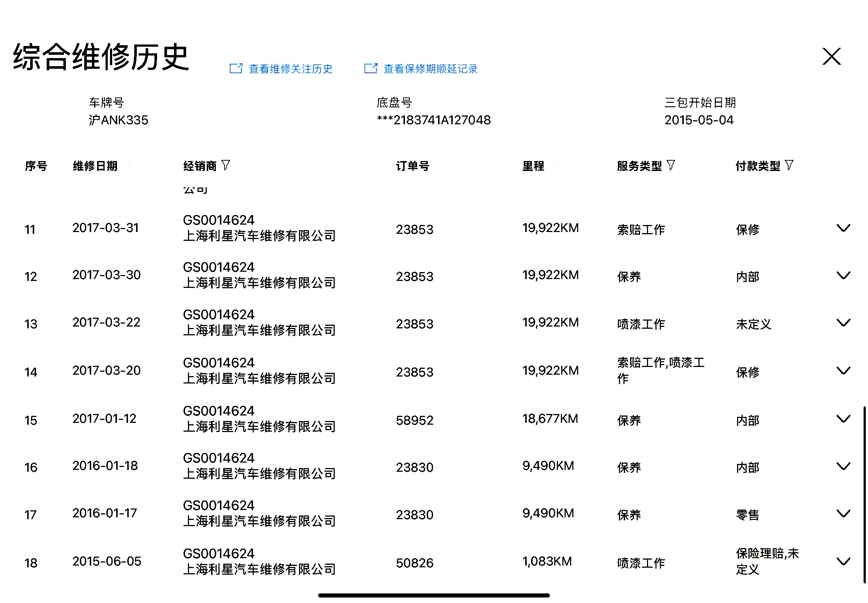Expand row 12 dated 2017-03-30
The image size is (868, 603).
click(x=843, y=275)
